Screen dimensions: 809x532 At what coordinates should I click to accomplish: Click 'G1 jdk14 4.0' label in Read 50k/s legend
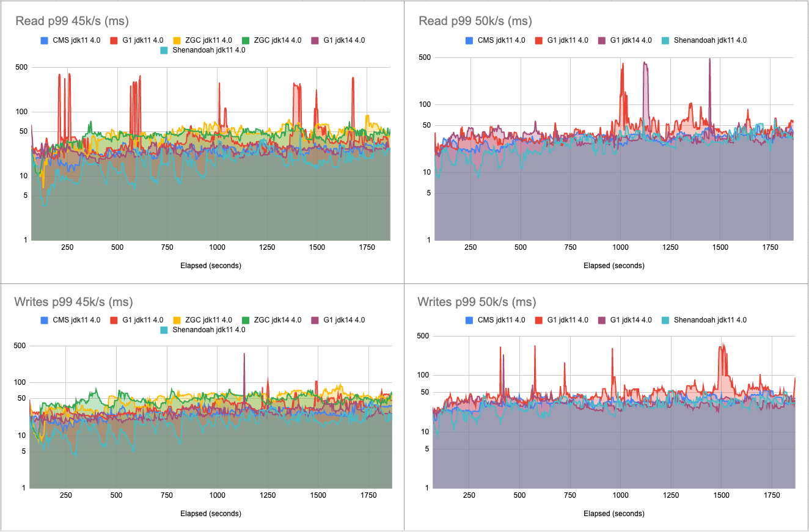(x=632, y=41)
